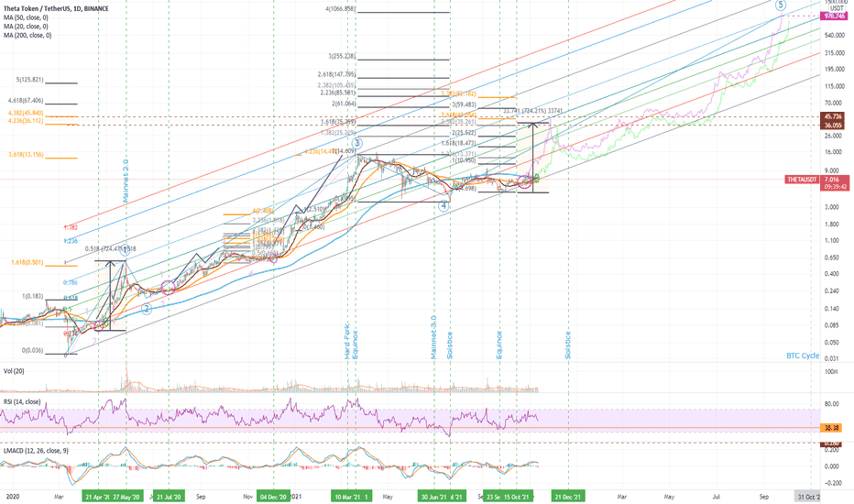Image resolution: width=854 pixels, height=504 pixels.
Task: Click the 15 Oct '21 date marker
Action: (516, 497)
